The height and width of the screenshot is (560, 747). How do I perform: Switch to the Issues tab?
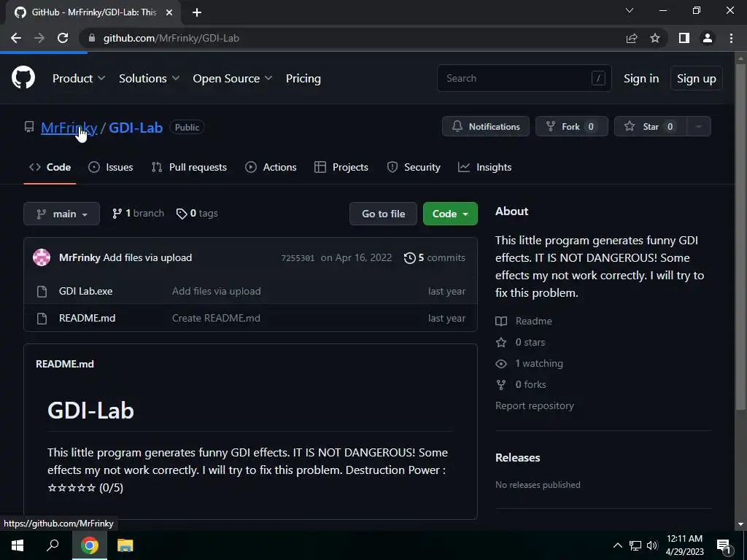click(111, 167)
